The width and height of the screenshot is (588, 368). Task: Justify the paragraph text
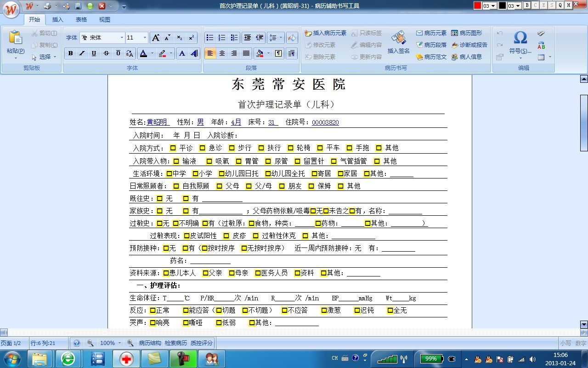click(x=246, y=53)
